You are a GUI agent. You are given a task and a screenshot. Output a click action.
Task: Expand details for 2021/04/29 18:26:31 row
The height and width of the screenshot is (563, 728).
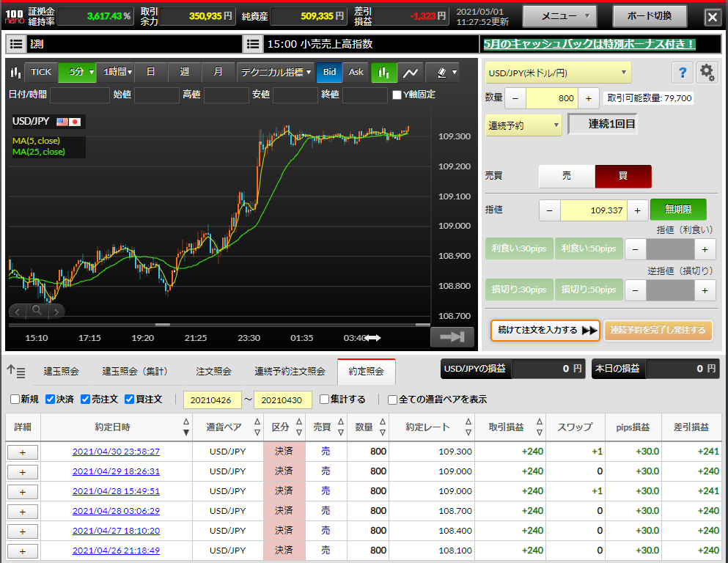[23, 472]
